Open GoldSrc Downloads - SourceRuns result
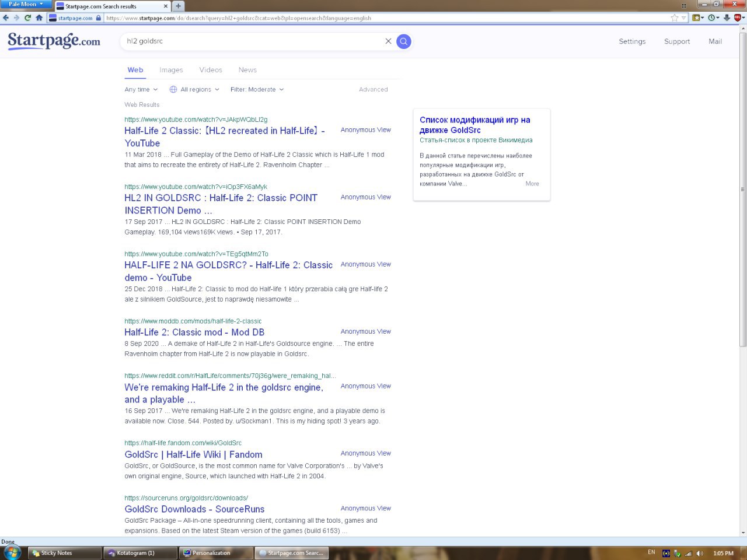Viewport: 747px width, 560px height. click(194, 509)
